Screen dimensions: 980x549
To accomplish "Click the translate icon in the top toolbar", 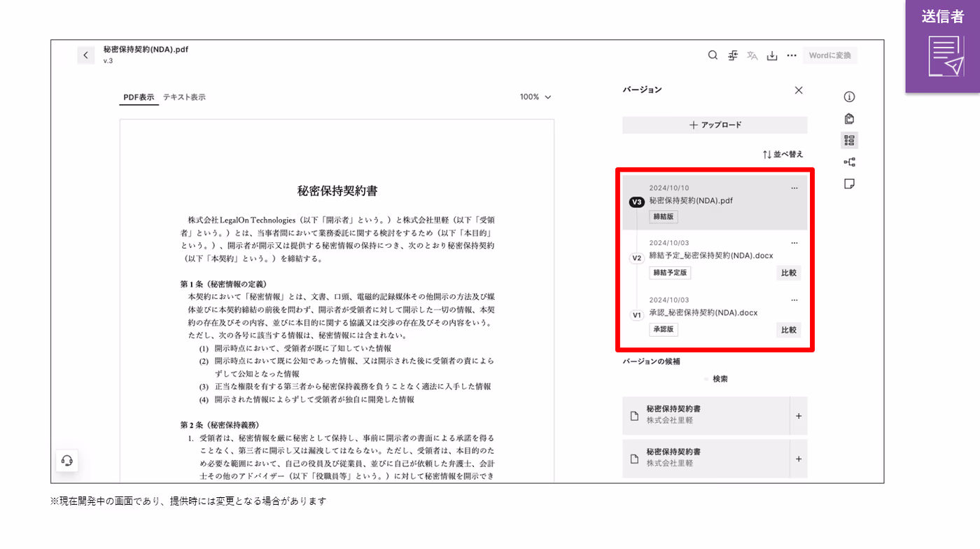I will point(752,55).
